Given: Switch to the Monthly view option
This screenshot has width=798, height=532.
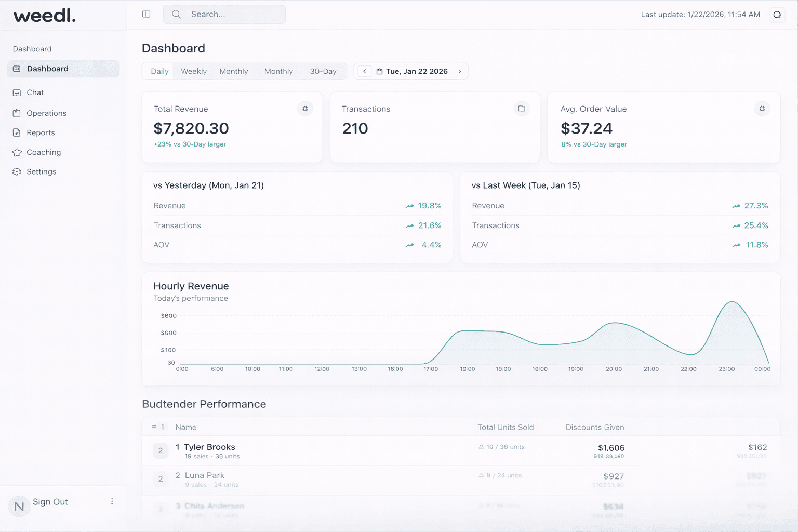Looking at the screenshot, I should point(234,71).
